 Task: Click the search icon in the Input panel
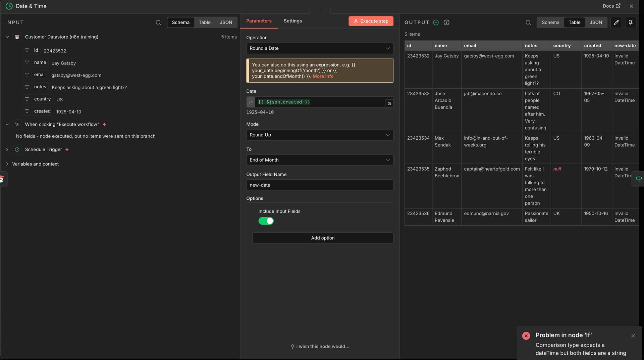(158, 22)
